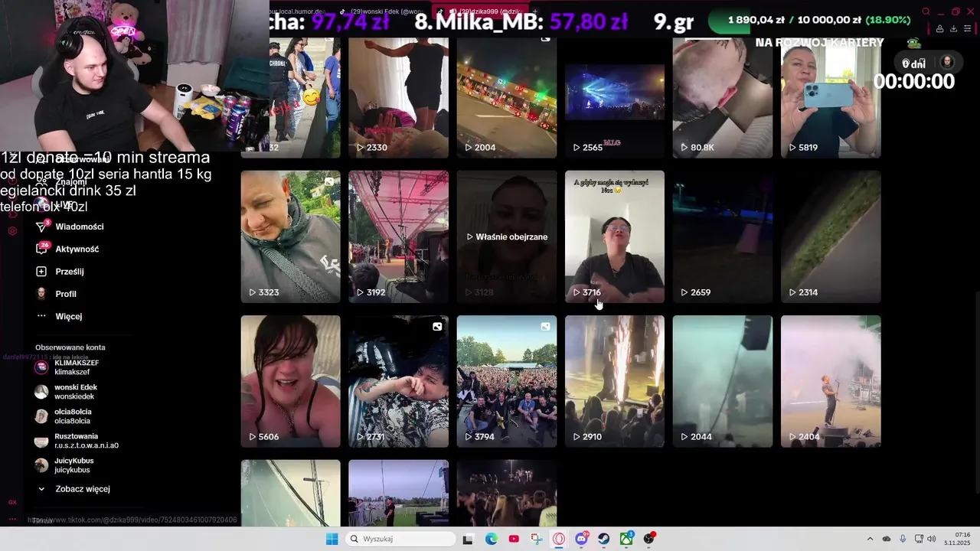
Task: Open concert video with 2565 views
Action: (614, 98)
